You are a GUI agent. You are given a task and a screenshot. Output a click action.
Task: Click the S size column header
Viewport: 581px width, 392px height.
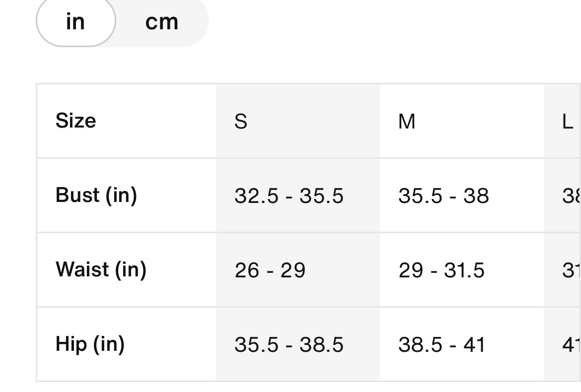[x=241, y=122]
